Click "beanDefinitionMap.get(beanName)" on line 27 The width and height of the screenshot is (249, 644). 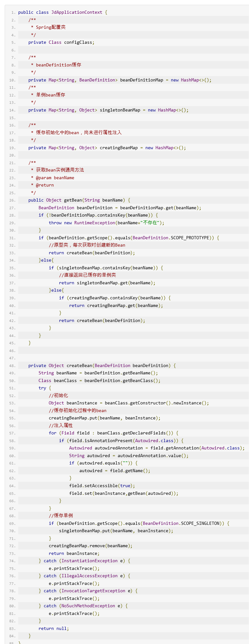tap(159, 208)
